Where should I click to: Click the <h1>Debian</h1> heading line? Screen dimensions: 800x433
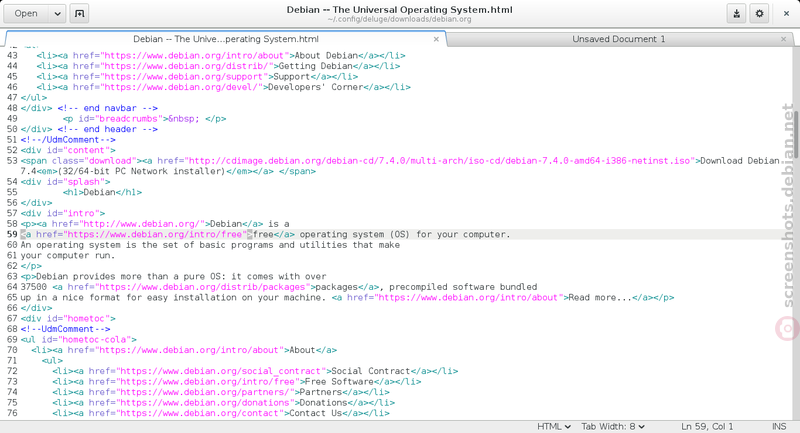(x=103, y=192)
